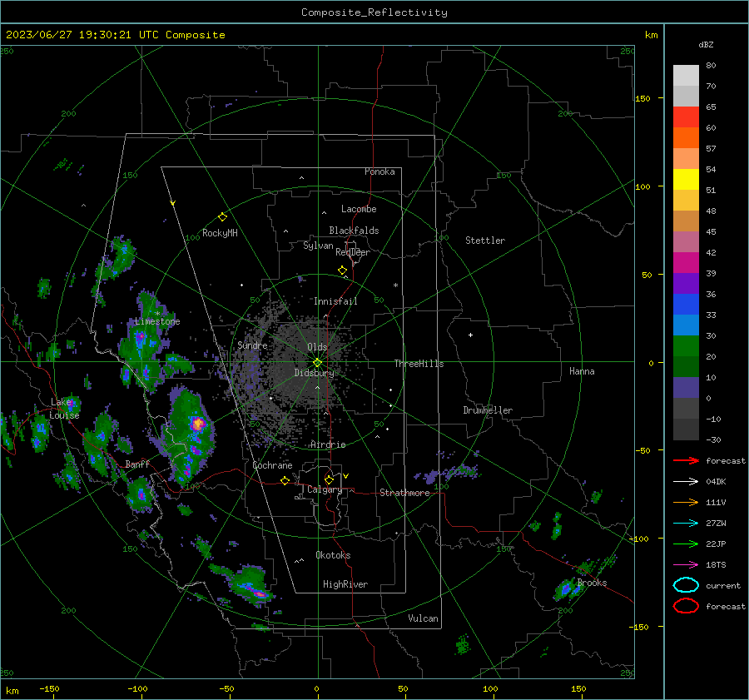Select the purple 39–36 dBZ swatch
749x700 pixels.
point(686,283)
